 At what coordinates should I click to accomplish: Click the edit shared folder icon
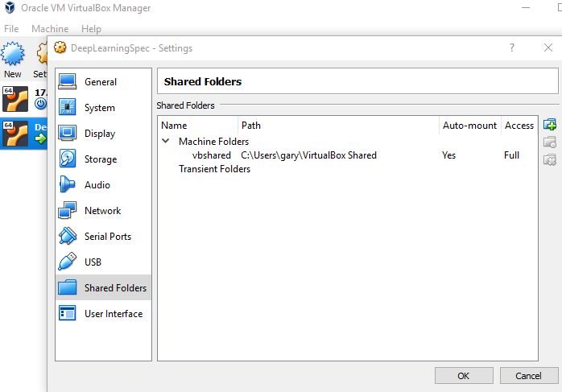click(550, 142)
